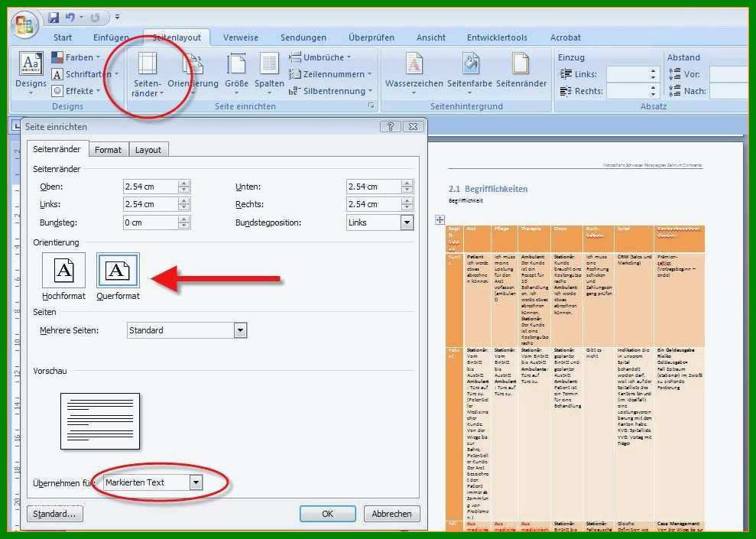Open the Layout tab in the dialog

pyautogui.click(x=148, y=150)
